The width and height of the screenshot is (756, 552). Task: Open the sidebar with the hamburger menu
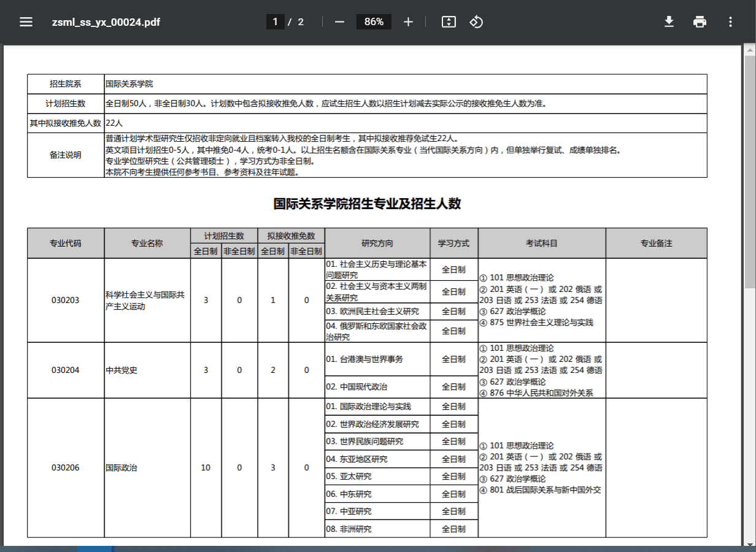coord(26,22)
